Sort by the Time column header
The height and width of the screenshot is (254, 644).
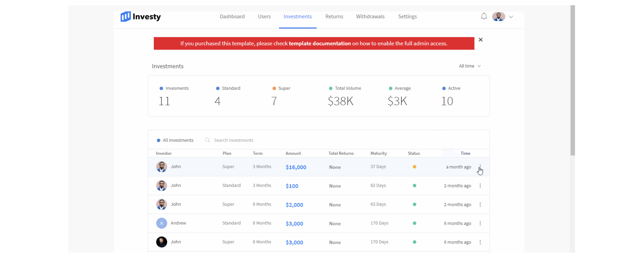pyautogui.click(x=465, y=153)
